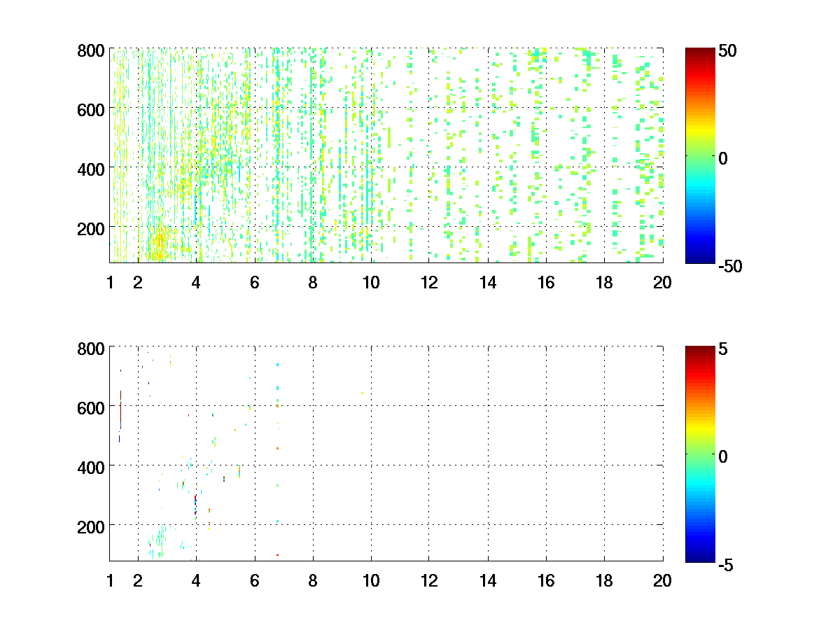Screen dimensions: 840x630
Task: Click x-axis tick '4' of upper plot
Action: [x=196, y=283]
